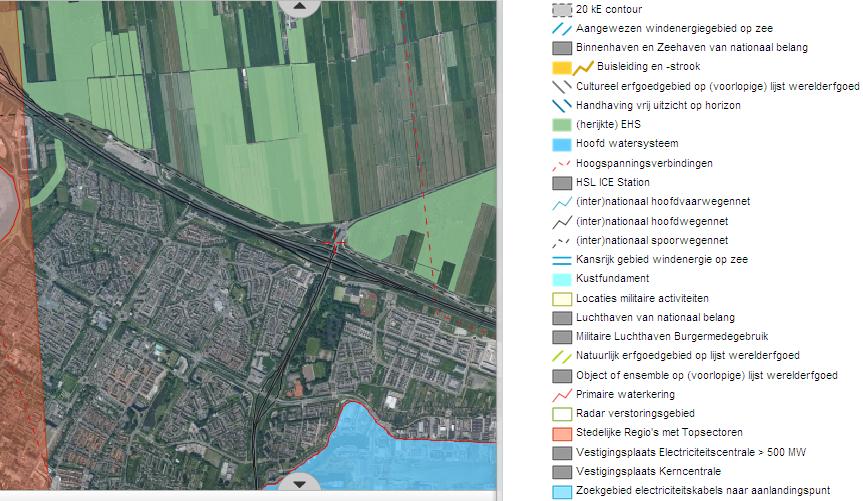Select '(inter)nationaal hoofdvaarwegennet' legend text

(x=663, y=202)
